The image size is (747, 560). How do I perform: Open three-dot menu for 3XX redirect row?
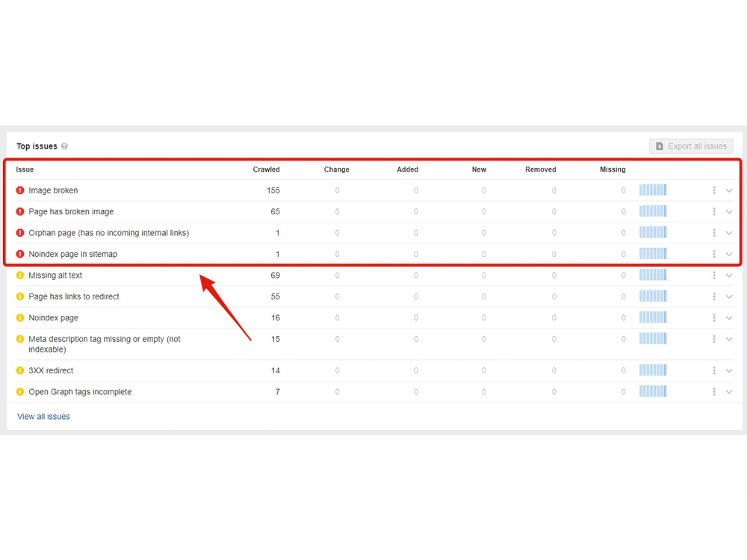coord(713,370)
